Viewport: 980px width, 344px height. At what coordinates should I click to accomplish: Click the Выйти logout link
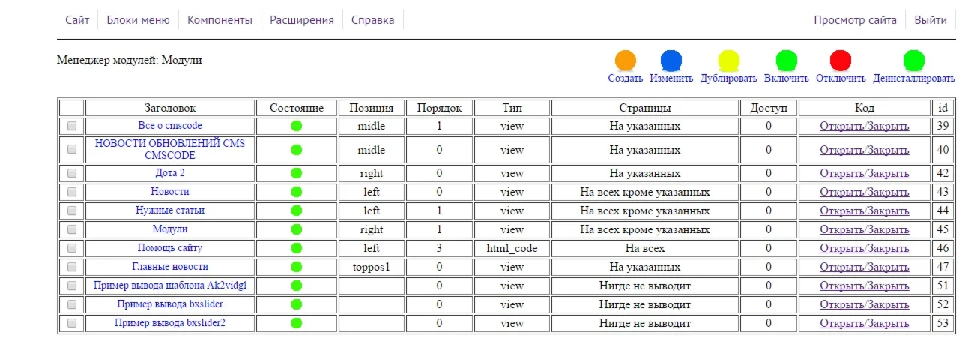930,20
